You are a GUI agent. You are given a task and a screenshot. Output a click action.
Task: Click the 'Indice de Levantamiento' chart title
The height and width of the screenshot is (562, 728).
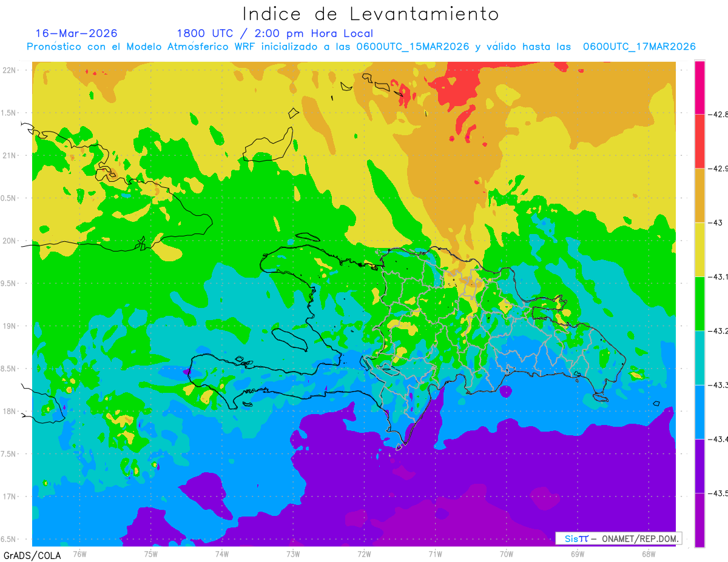[x=371, y=14]
